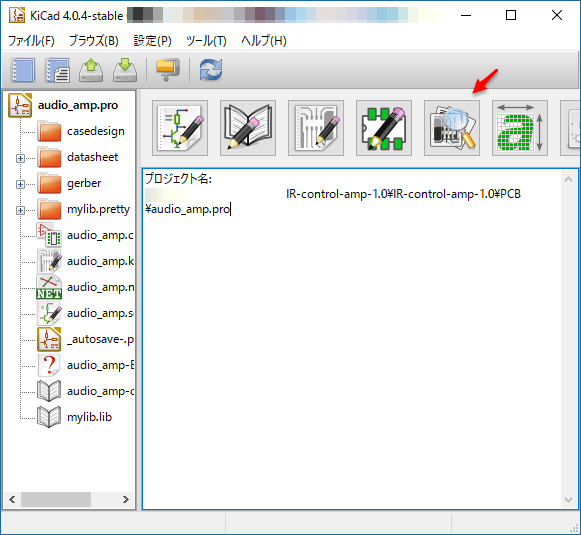This screenshot has height=535, width=581.
Task: Open the ブラウズ(B) menu
Action: click(x=94, y=40)
